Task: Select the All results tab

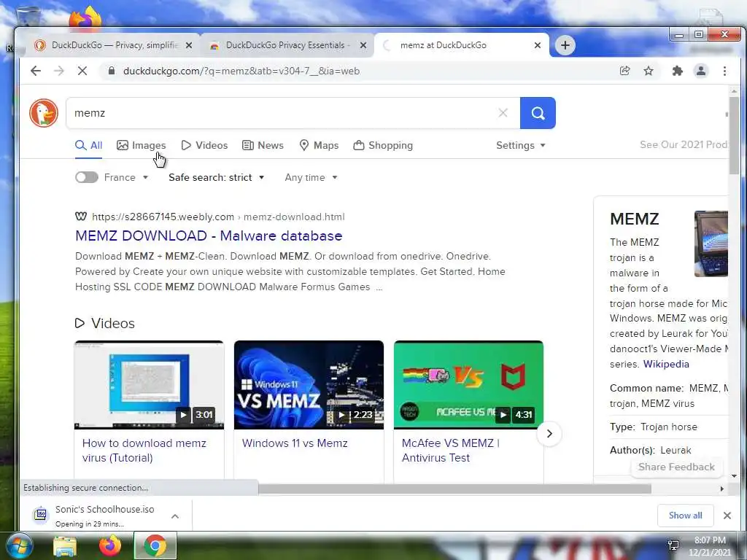Action: tap(88, 145)
